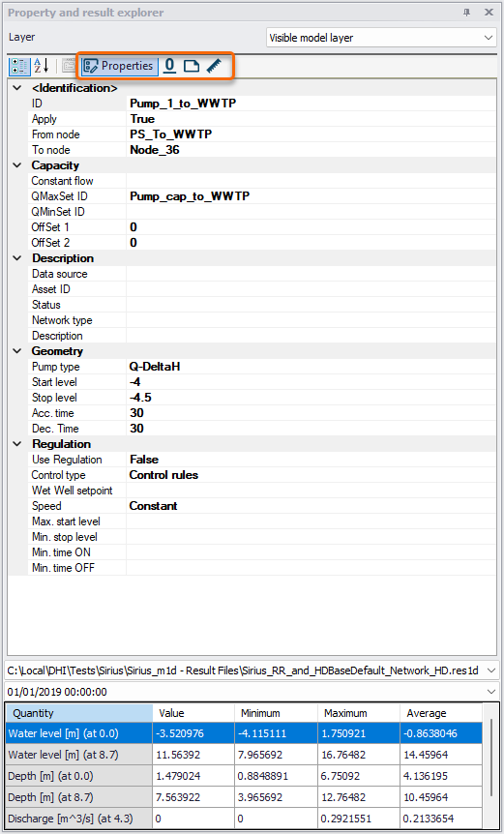The width and height of the screenshot is (504, 834).
Task: Click the OffSet 2 value
Action: click(133, 243)
